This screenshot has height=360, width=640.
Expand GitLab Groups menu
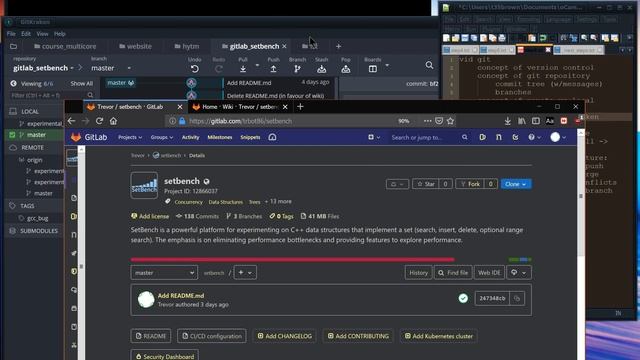coord(162,137)
